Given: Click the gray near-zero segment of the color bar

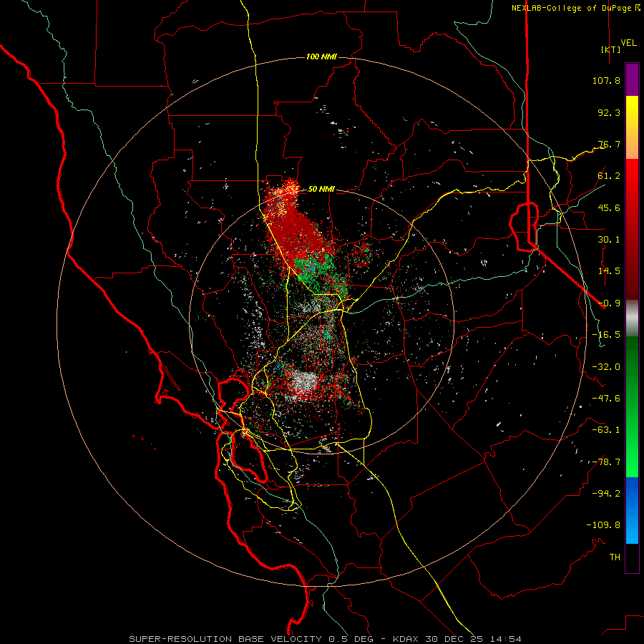Looking at the screenshot, I should tap(632, 318).
